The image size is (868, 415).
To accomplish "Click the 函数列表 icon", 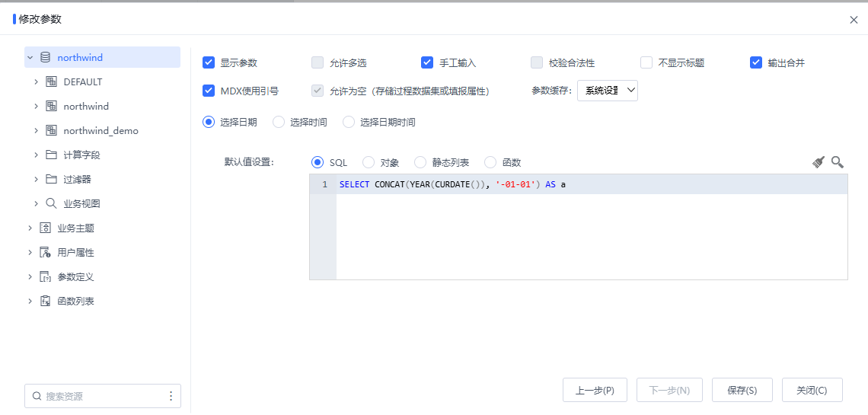I will (x=46, y=301).
